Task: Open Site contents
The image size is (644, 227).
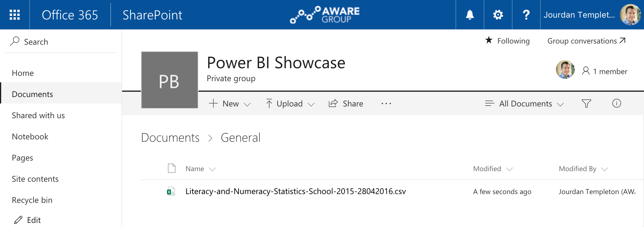Action: [35, 179]
